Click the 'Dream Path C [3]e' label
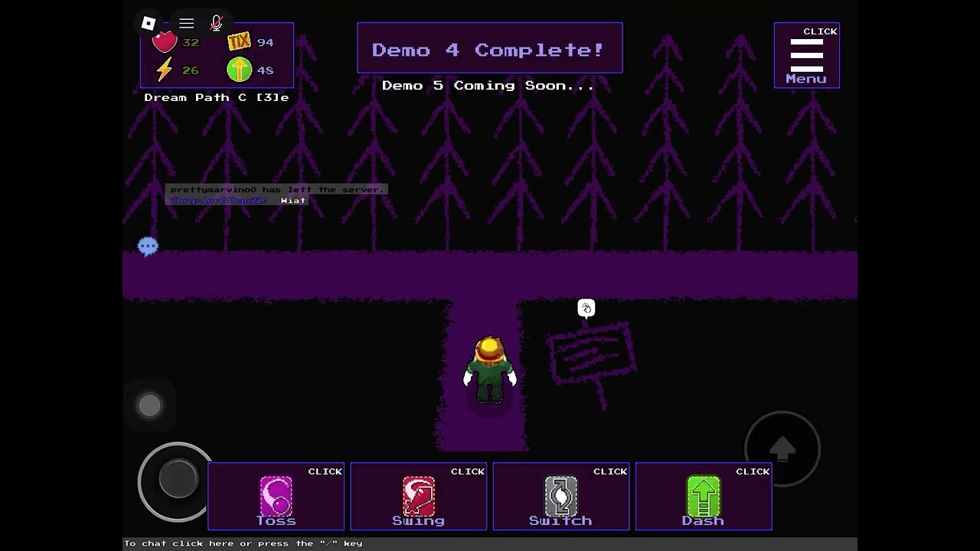The image size is (980, 551). 217,97
